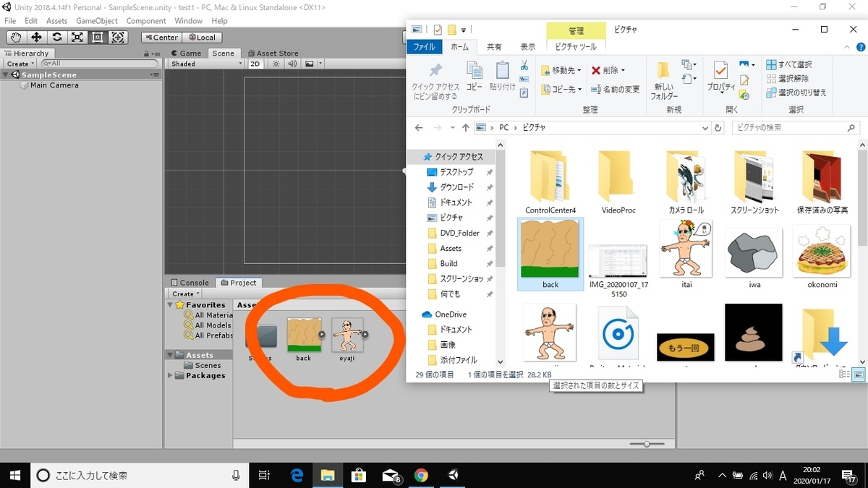Click the Explorer refresh button
868x488 pixels.
coord(718,127)
